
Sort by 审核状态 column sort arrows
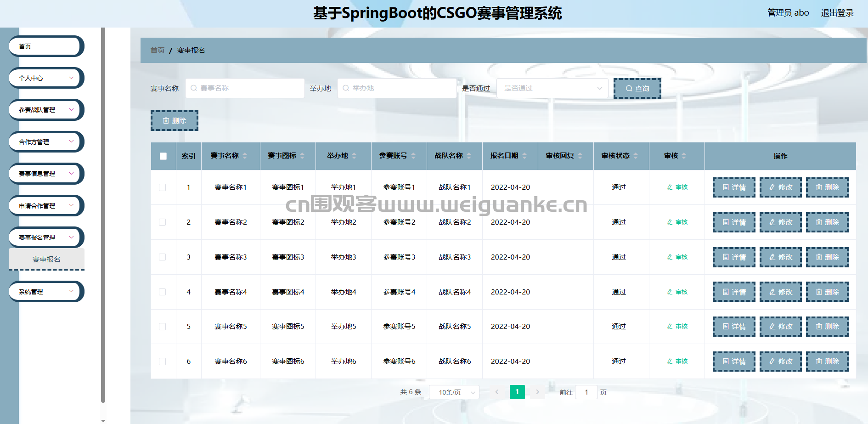click(x=636, y=156)
